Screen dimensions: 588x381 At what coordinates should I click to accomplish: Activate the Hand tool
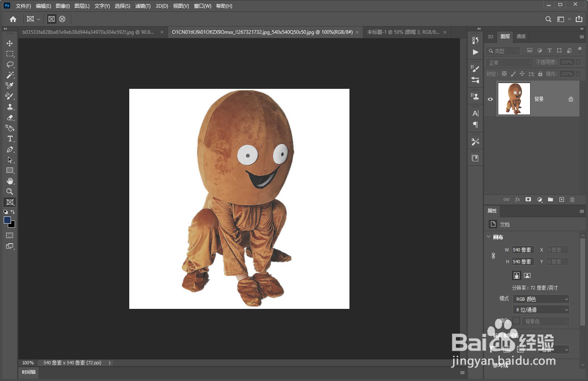[10, 181]
